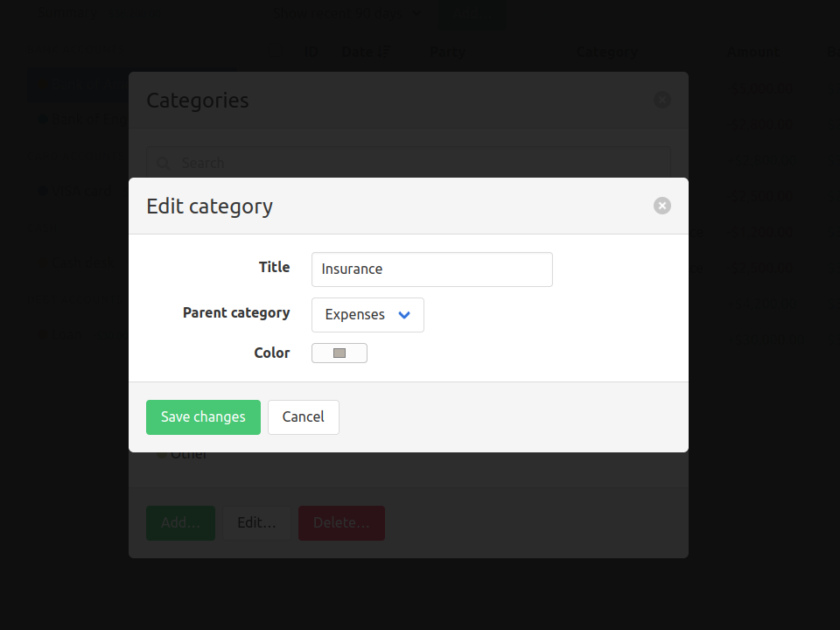This screenshot has width=840, height=630.
Task: Click the red Delete... button in Categories
Action: tap(341, 523)
